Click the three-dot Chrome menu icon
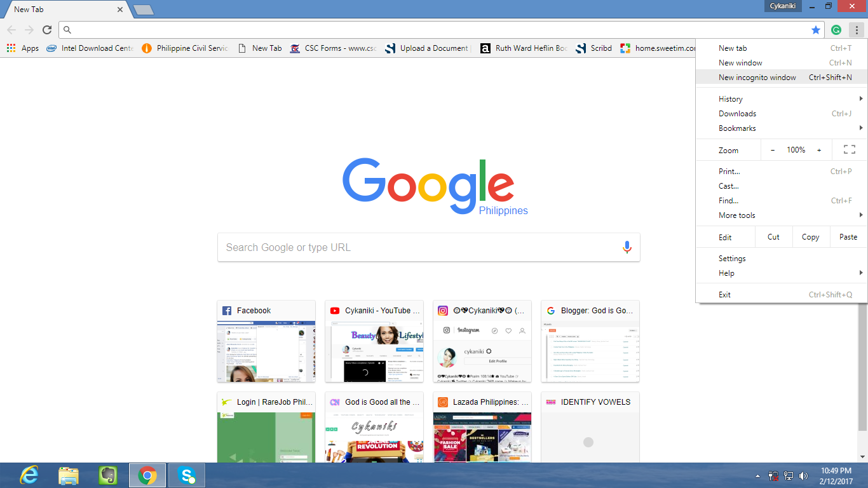This screenshot has height=488, width=868. click(x=857, y=30)
